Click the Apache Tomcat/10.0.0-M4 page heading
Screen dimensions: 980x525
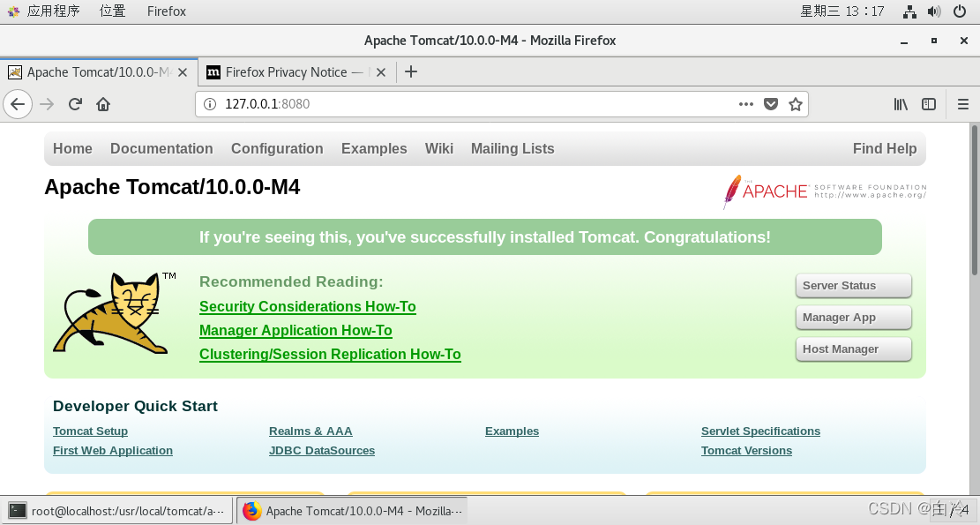point(172,187)
